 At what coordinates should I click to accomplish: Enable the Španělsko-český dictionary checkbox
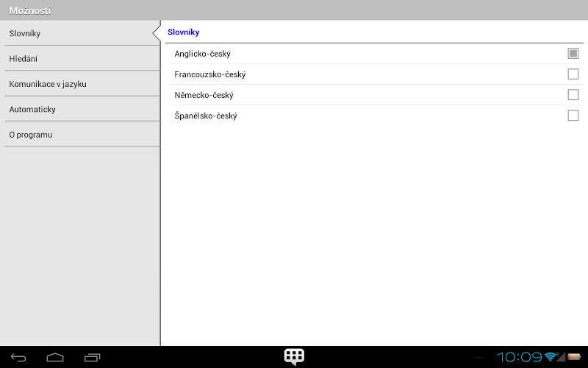click(x=573, y=116)
